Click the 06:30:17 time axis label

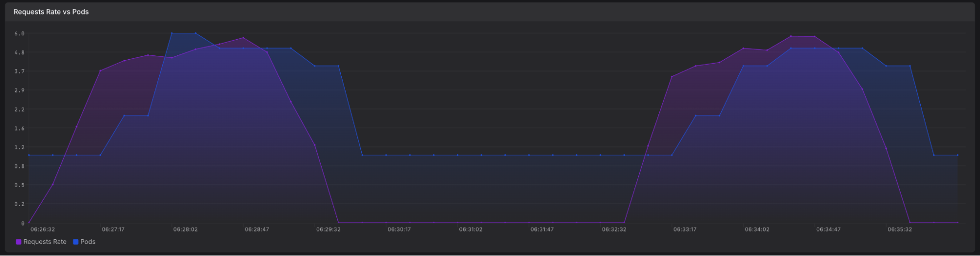point(400,230)
